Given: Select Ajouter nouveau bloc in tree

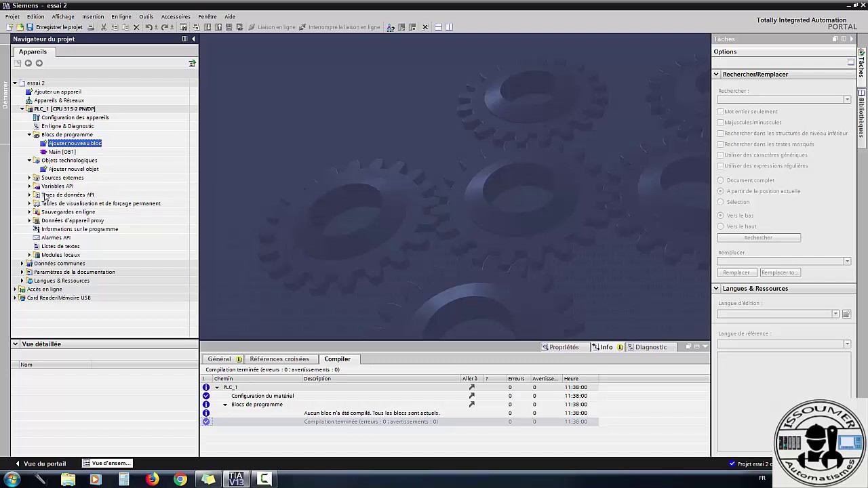Looking at the screenshot, I should tap(75, 143).
